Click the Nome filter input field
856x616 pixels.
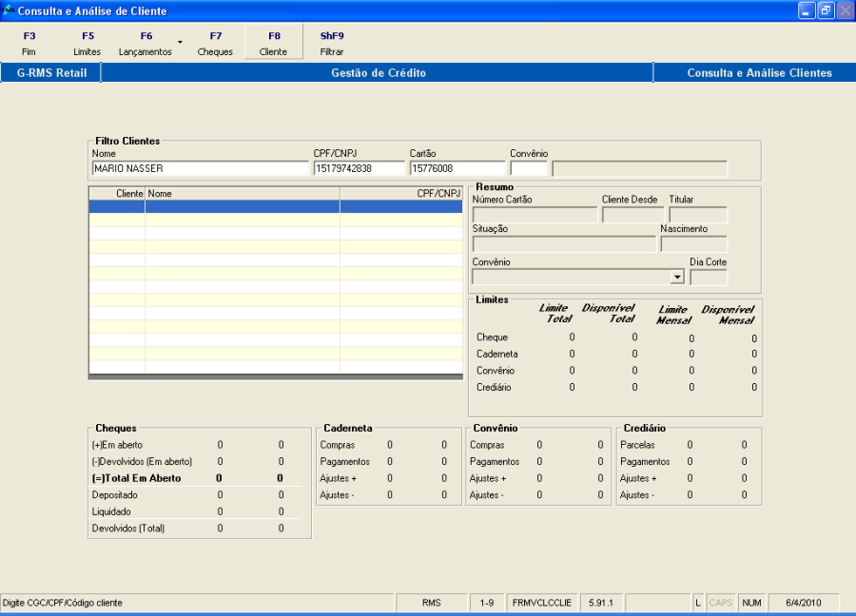click(x=201, y=168)
